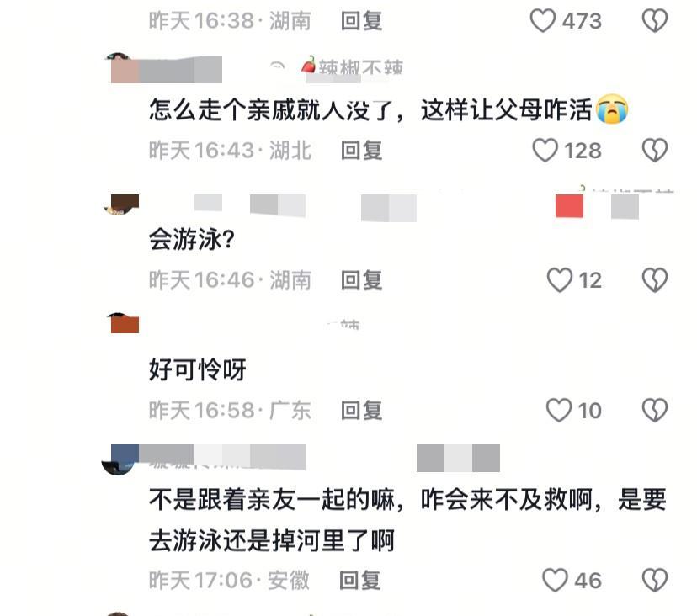This screenshot has height=616, width=697.
Task: Reply to the 17:06 Anhui comment
Action: (359, 580)
